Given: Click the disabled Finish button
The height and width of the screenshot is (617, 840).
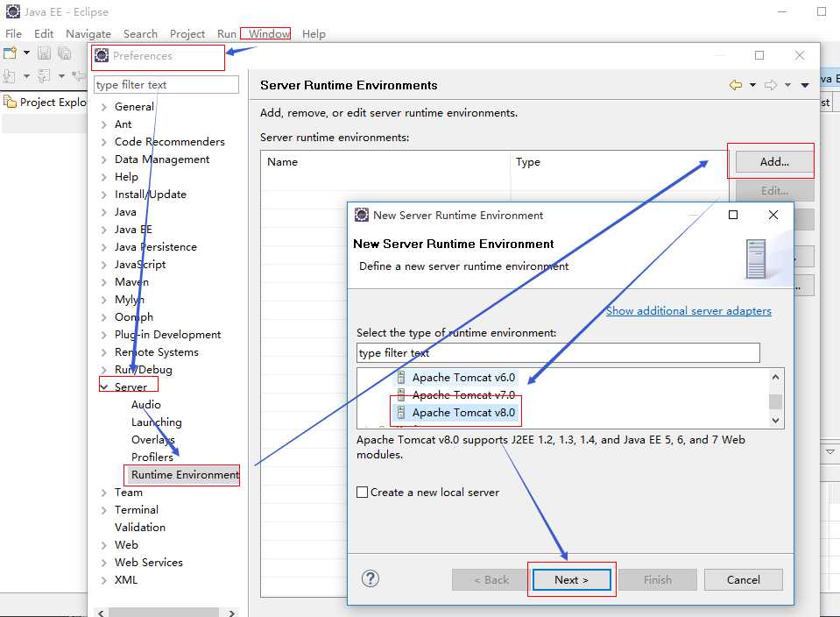Looking at the screenshot, I should tap(657, 579).
